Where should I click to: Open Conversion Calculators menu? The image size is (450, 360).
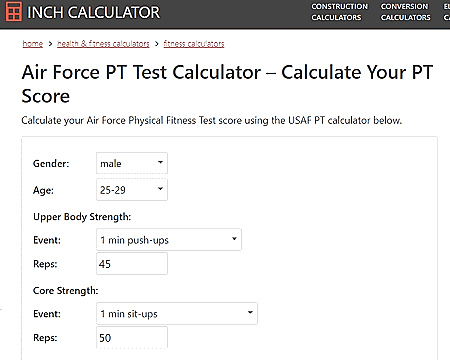(405, 12)
